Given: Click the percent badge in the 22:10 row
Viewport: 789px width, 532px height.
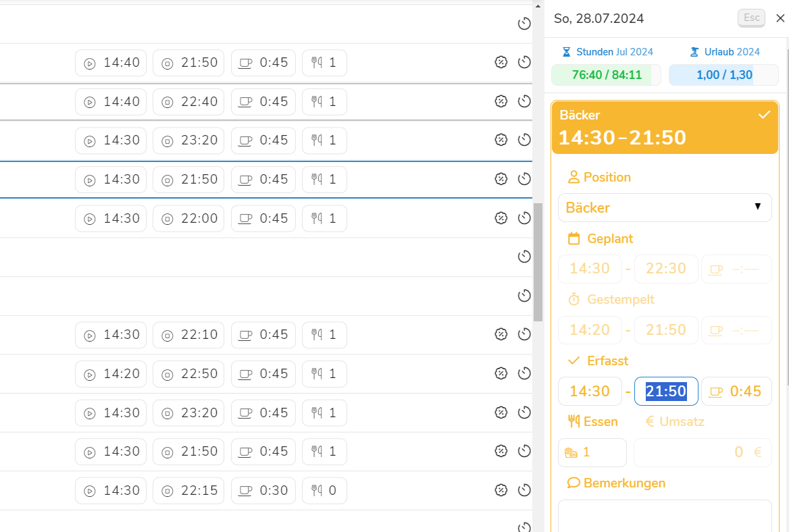Looking at the screenshot, I should pyautogui.click(x=501, y=334).
